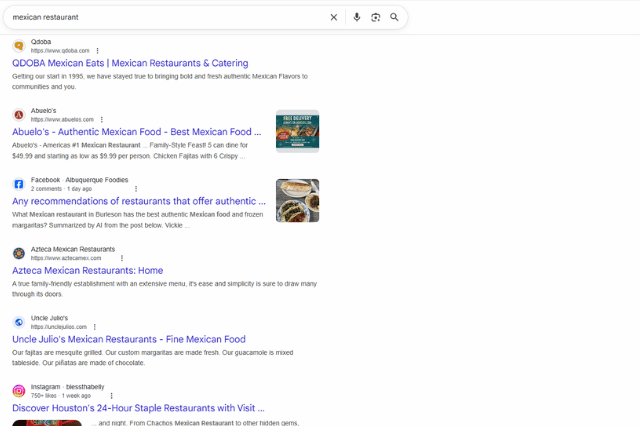This screenshot has height=426, width=640.
Task: Click 'Instagram · blessthabelly' source label
Action: (x=68, y=387)
